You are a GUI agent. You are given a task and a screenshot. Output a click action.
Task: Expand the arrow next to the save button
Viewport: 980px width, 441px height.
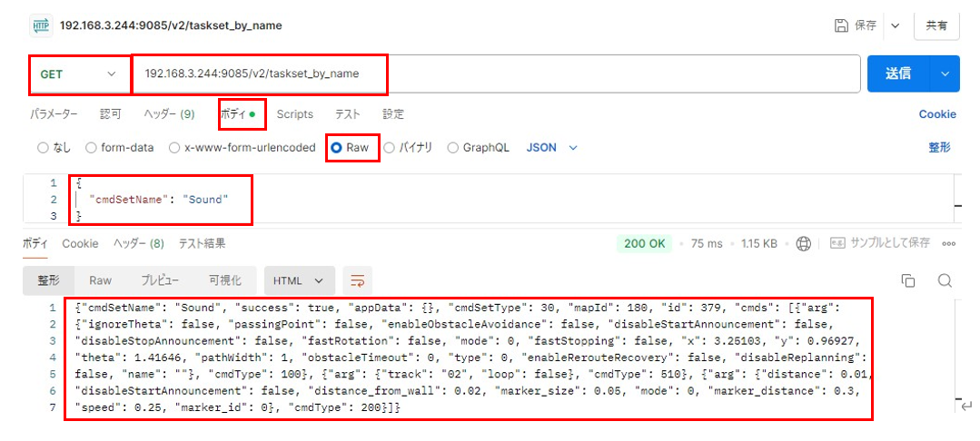(x=897, y=26)
